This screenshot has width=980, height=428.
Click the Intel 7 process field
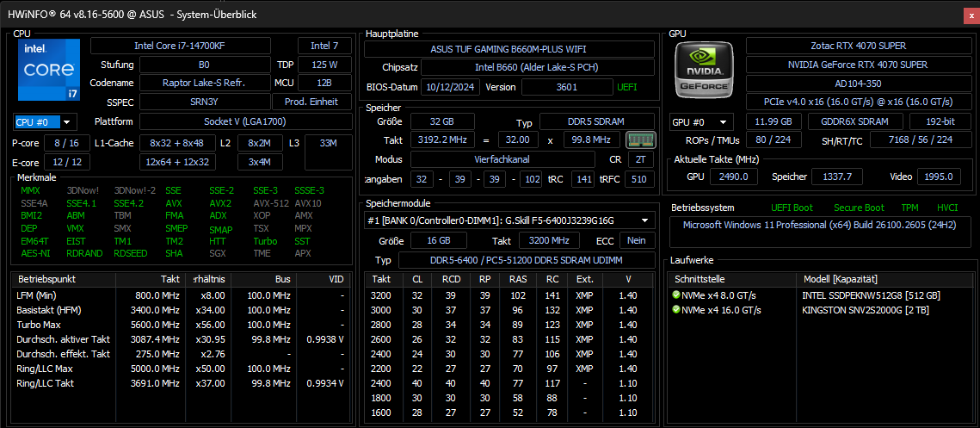(324, 46)
